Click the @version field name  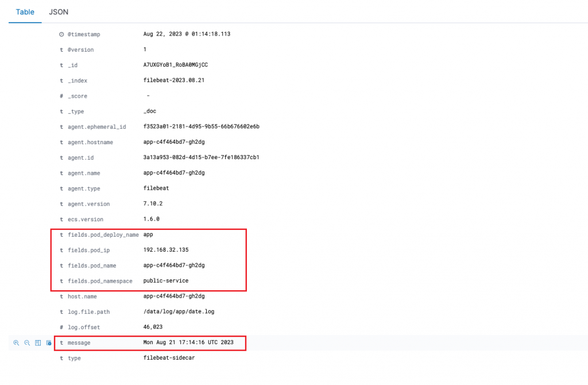click(x=80, y=49)
